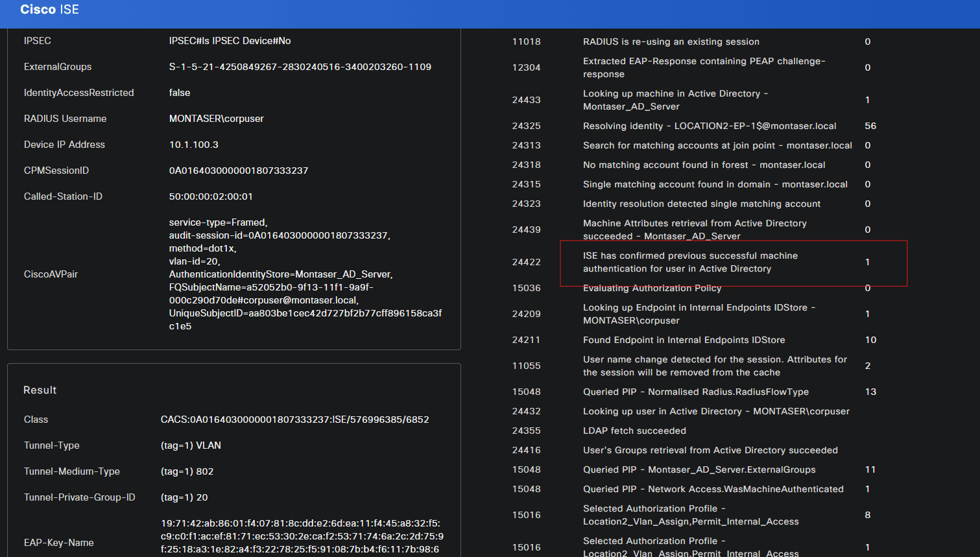Click the value "(tag=1) VLAN"

(191, 445)
